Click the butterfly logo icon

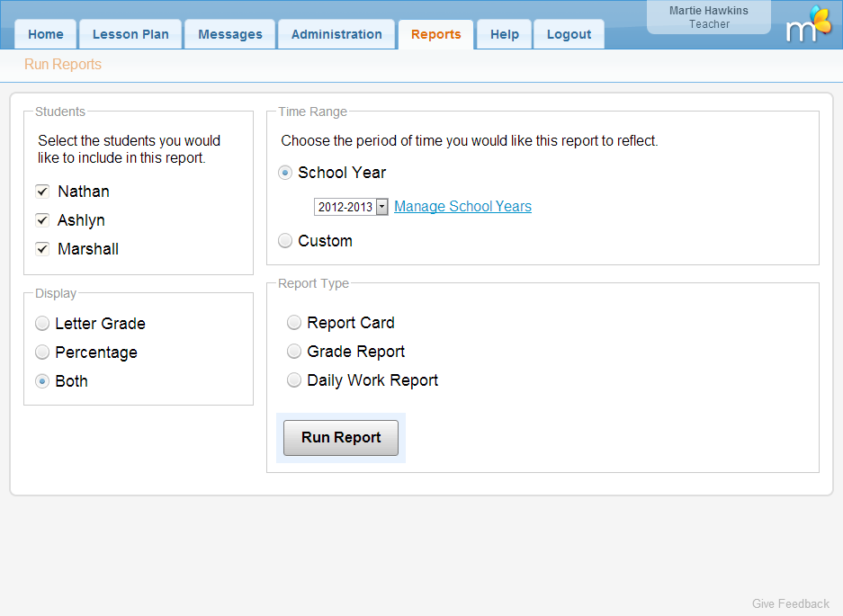point(809,24)
